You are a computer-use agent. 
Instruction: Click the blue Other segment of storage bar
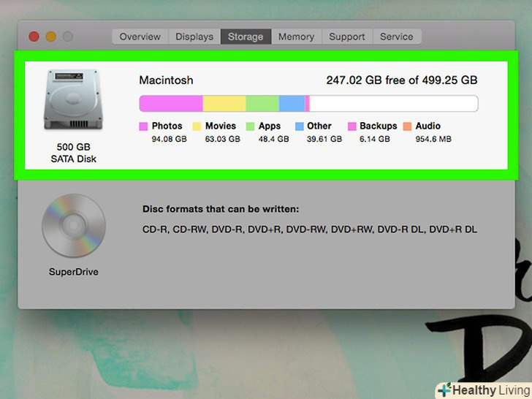point(292,104)
